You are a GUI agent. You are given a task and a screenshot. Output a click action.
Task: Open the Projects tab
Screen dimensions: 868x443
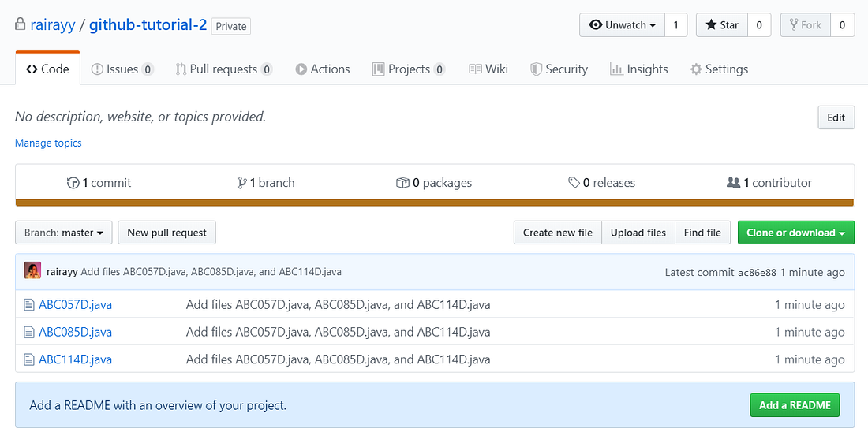[x=409, y=69]
